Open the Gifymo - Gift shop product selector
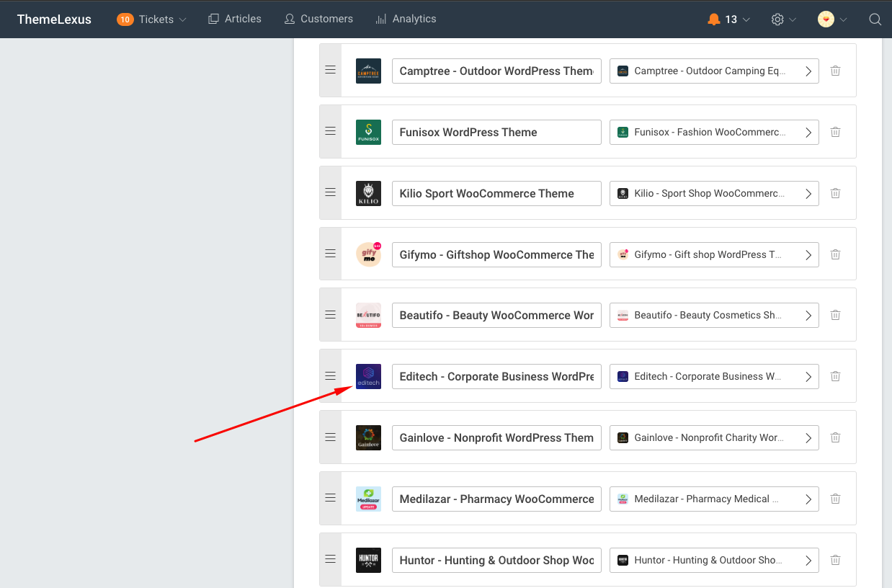 coord(714,254)
